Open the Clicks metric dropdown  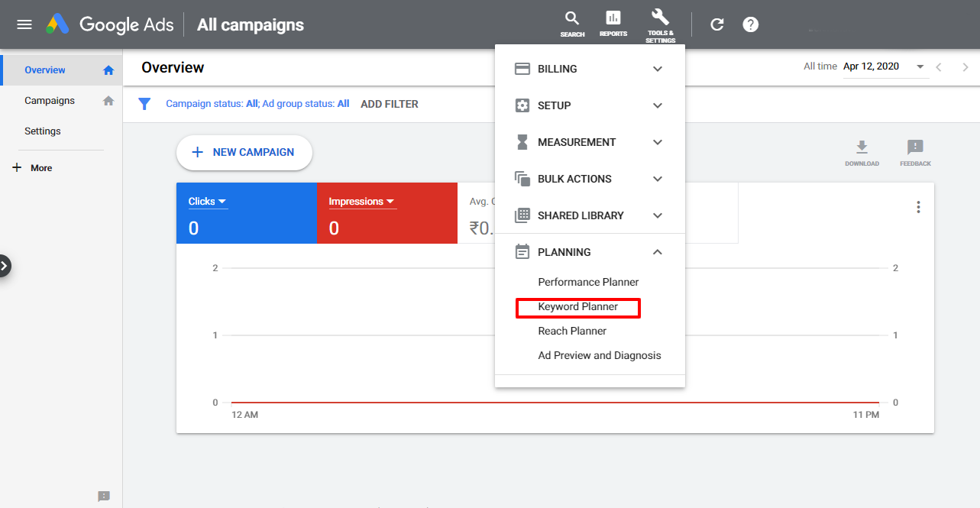(x=206, y=201)
